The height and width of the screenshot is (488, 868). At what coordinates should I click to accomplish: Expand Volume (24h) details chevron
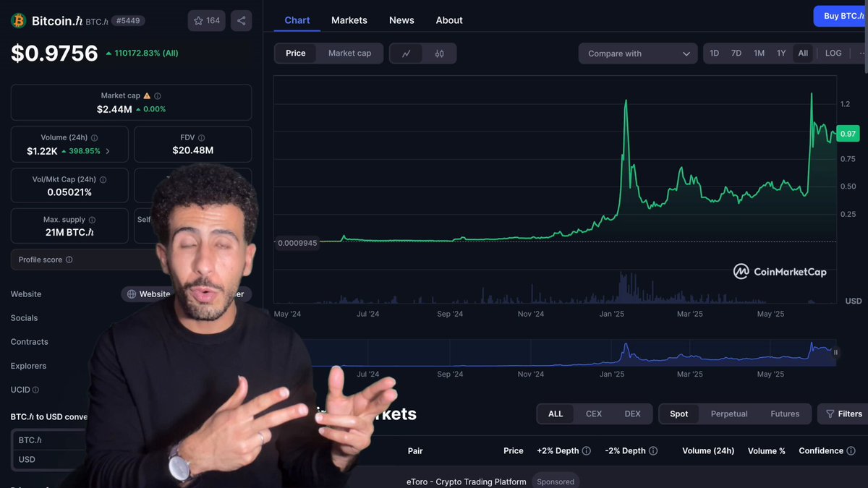click(x=108, y=151)
